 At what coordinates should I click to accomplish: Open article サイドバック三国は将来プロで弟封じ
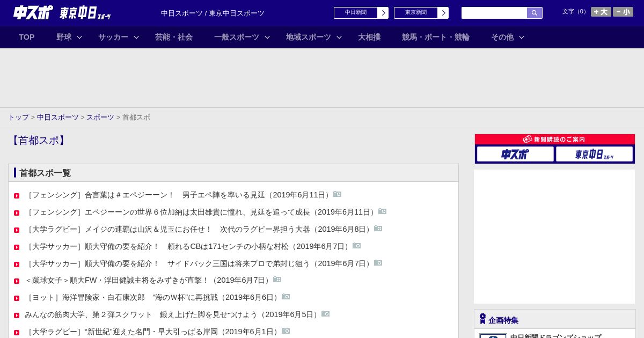[x=199, y=263]
